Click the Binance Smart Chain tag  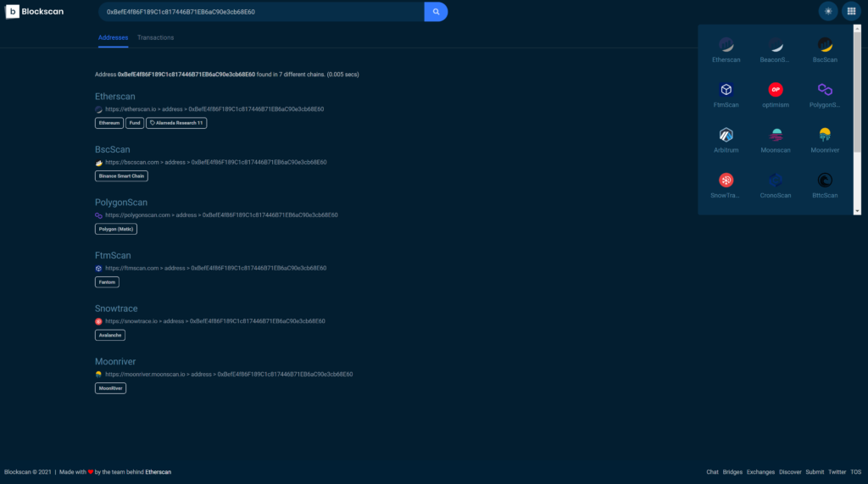[121, 176]
